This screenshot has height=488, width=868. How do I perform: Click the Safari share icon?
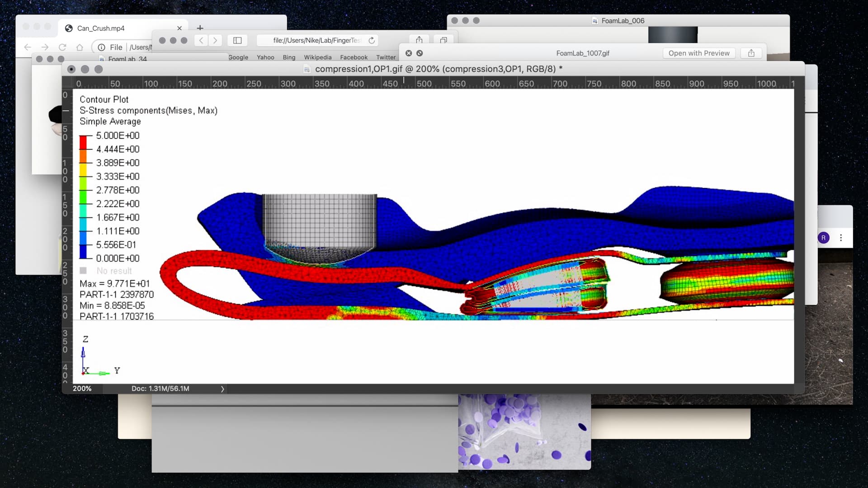[419, 40]
